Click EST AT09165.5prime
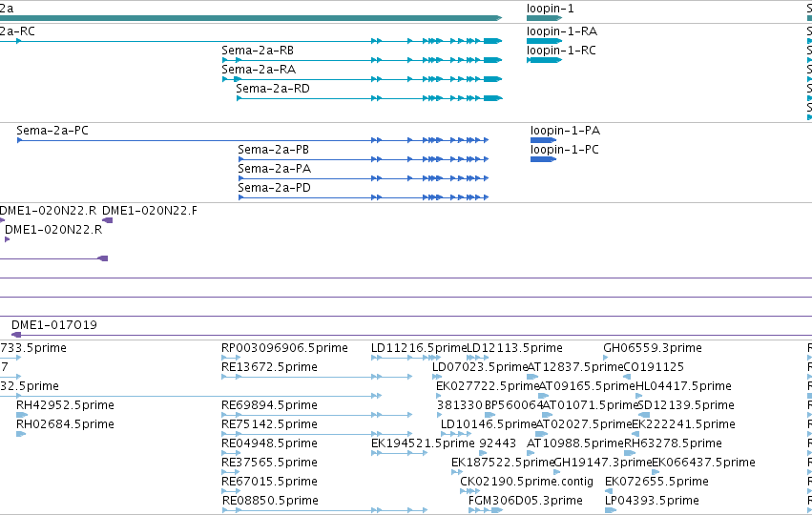 [x=587, y=386]
